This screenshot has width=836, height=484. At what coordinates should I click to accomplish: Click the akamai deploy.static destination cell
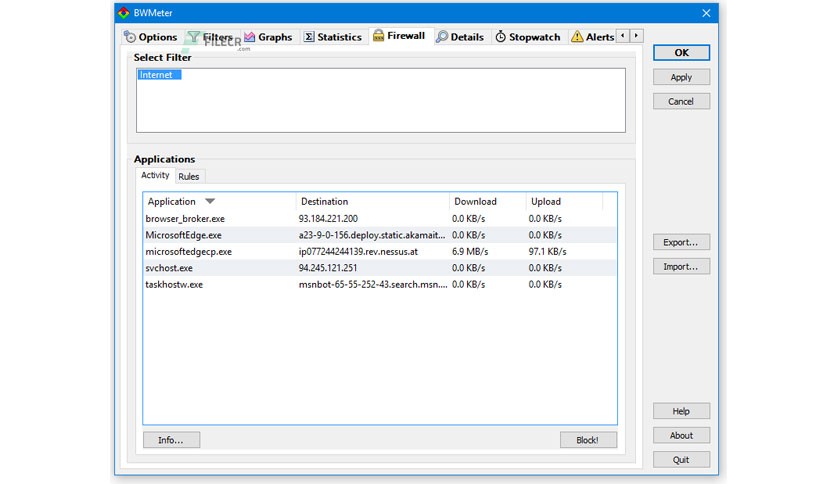coord(372,235)
